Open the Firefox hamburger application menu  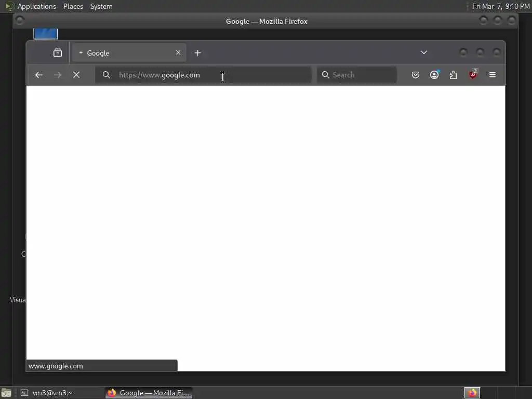493,75
